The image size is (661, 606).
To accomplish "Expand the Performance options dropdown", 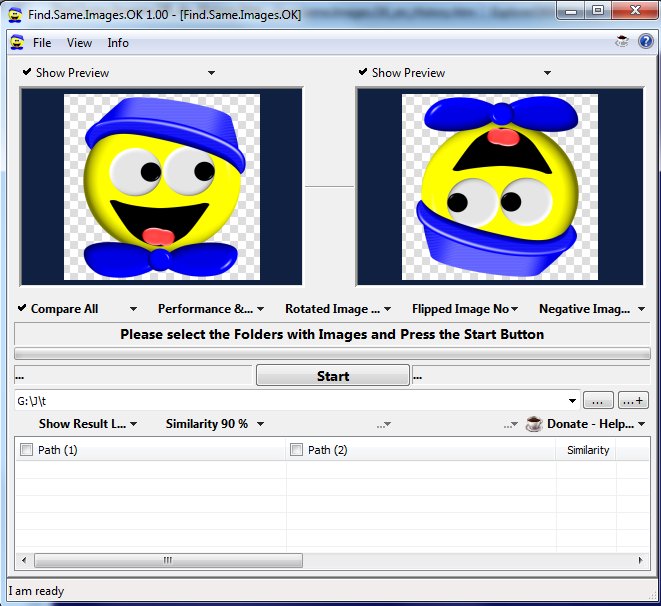I will click(212, 309).
